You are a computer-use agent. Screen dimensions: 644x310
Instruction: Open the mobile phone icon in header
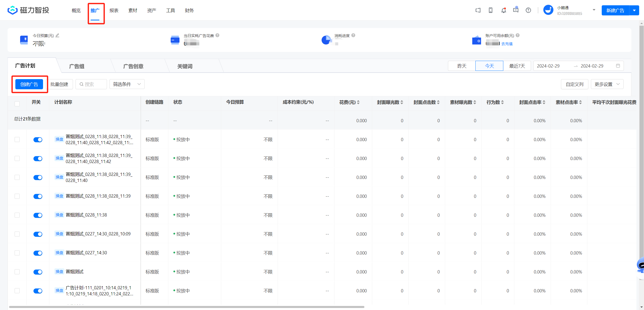click(x=490, y=10)
